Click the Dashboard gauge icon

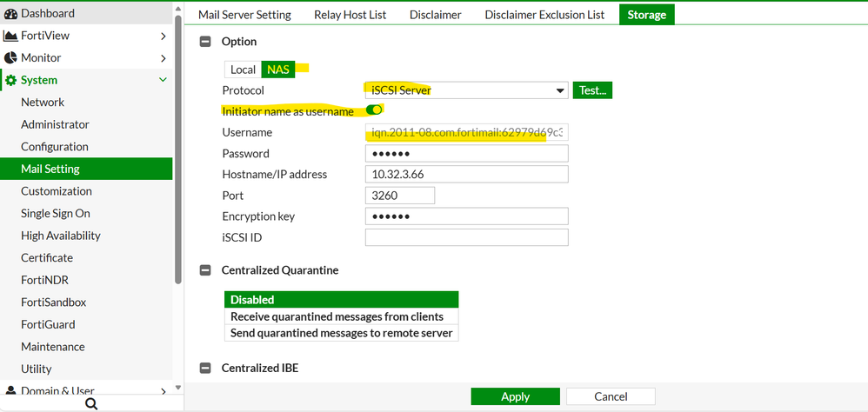[10, 14]
